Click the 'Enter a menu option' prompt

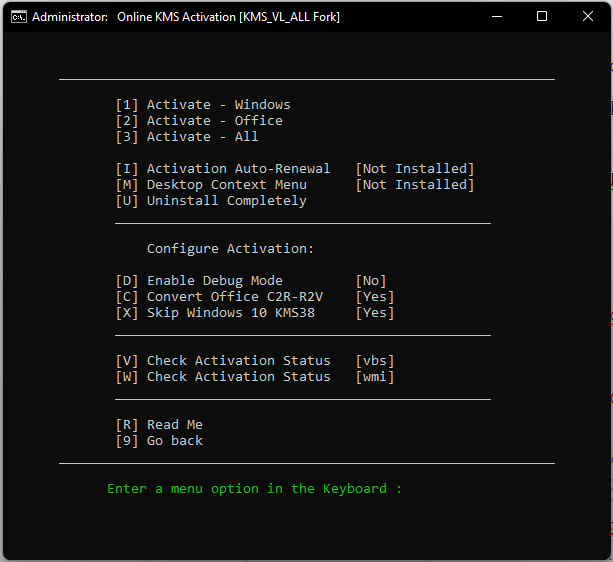tap(255, 489)
